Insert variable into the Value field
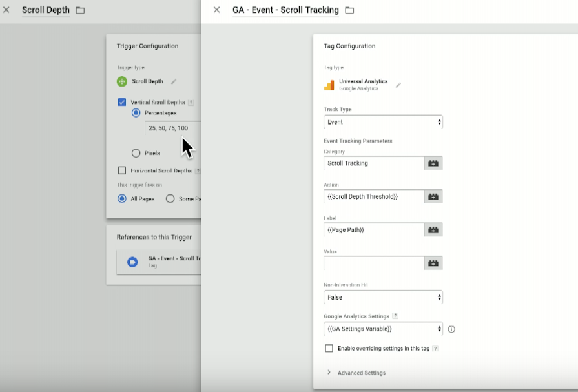Viewport: 578px width, 392px height. tap(433, 263)
